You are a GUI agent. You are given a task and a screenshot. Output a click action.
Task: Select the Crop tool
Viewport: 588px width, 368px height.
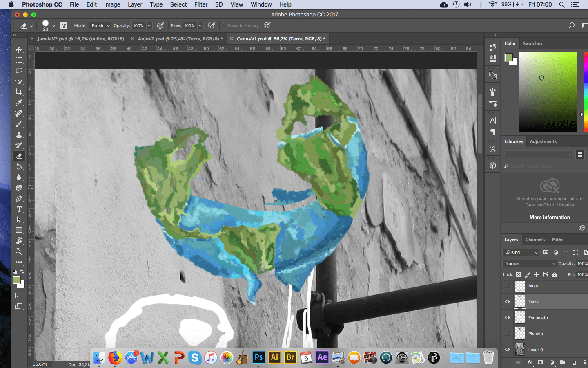[19, 92]
